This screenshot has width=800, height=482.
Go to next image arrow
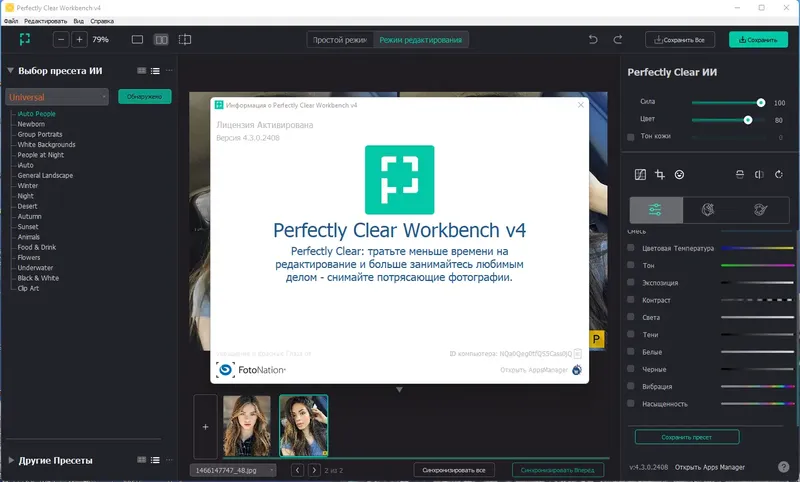pyautogui.click(x=314, y=470)
